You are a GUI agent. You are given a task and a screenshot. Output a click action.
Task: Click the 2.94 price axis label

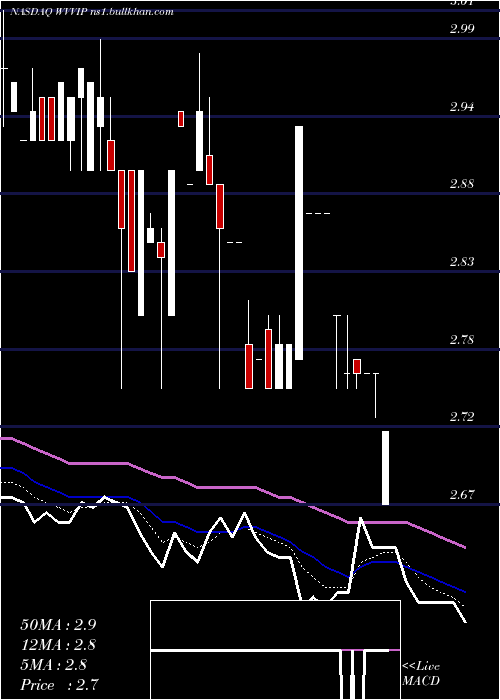click(462, 106)
